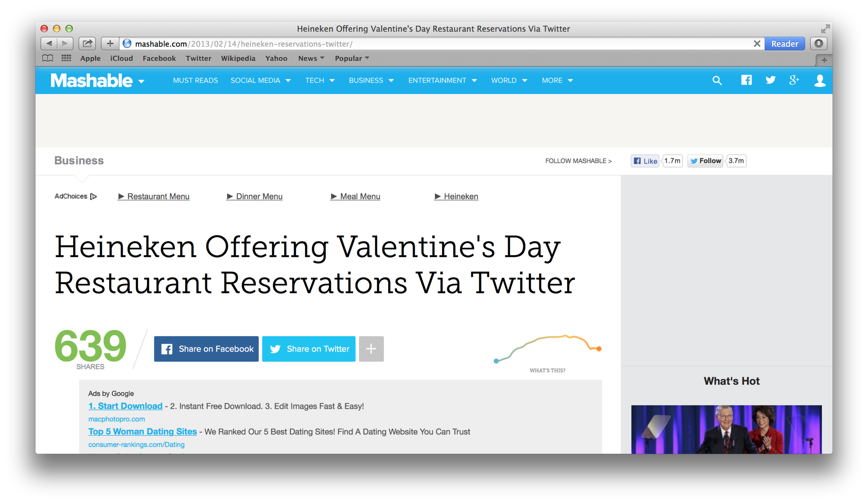Screen dimensions: 868x503
Task: Add a new tab with the plus icon
Action: (824, 60)
